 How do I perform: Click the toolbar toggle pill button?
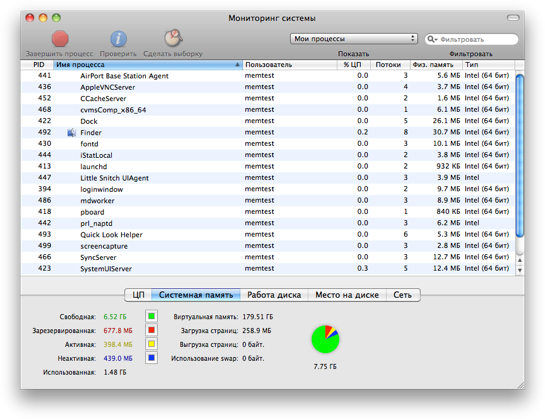tap(513, 17)
